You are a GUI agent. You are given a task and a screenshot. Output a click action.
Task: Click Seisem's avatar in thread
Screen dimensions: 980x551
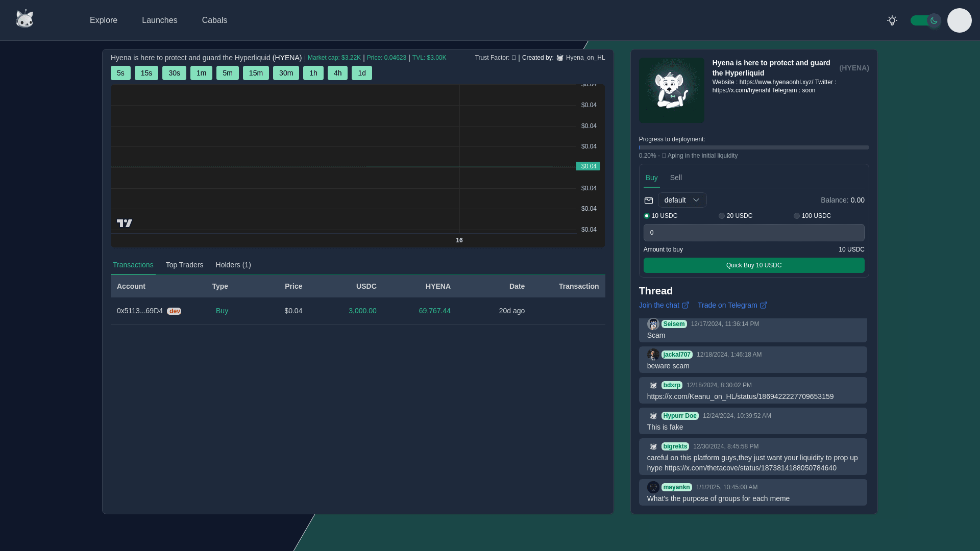pyautogui.click(x=653, y=324)
